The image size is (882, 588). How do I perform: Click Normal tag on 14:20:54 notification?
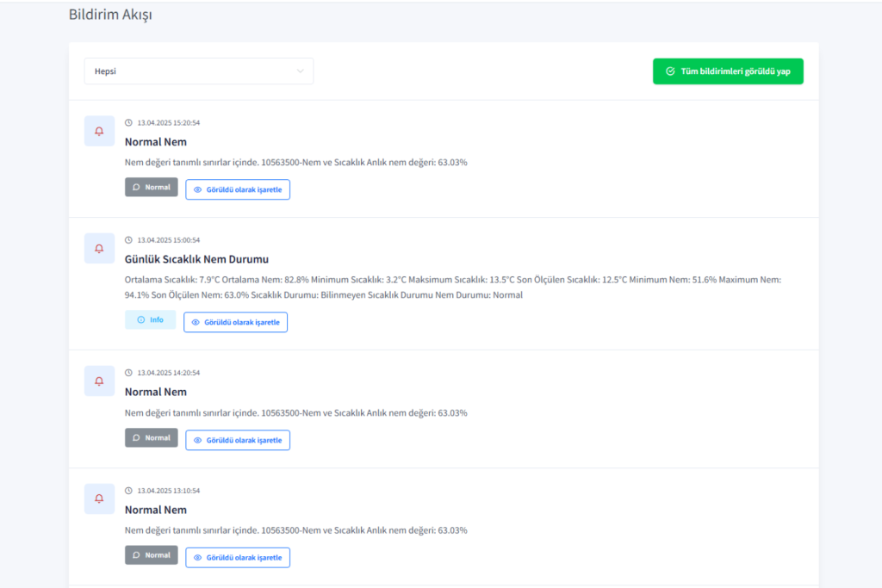click(x=152, y=437)
